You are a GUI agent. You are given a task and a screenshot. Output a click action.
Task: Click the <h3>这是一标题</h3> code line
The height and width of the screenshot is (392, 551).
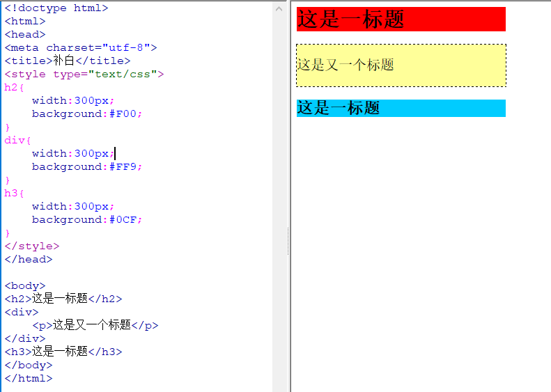click(x=63, y=352)
